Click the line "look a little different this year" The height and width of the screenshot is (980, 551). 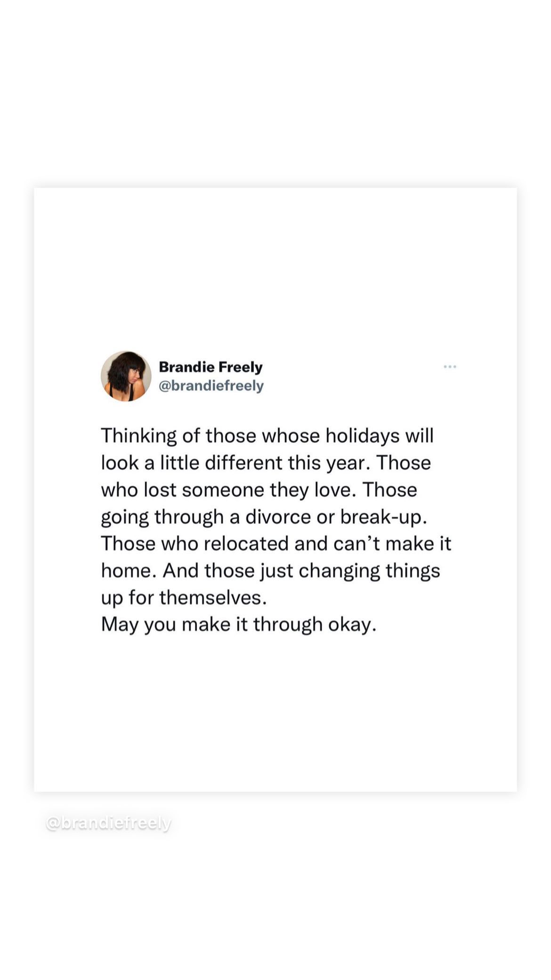point(266,463)
